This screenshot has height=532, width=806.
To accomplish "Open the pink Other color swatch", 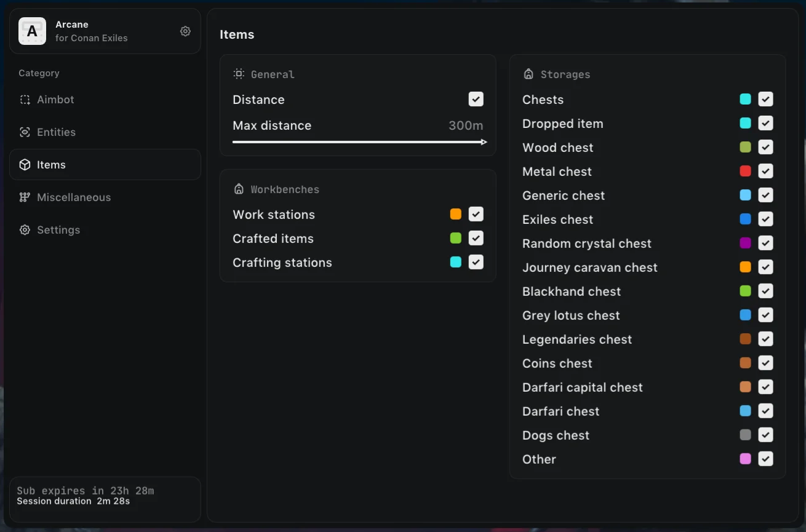I will (x=746, y=459).
